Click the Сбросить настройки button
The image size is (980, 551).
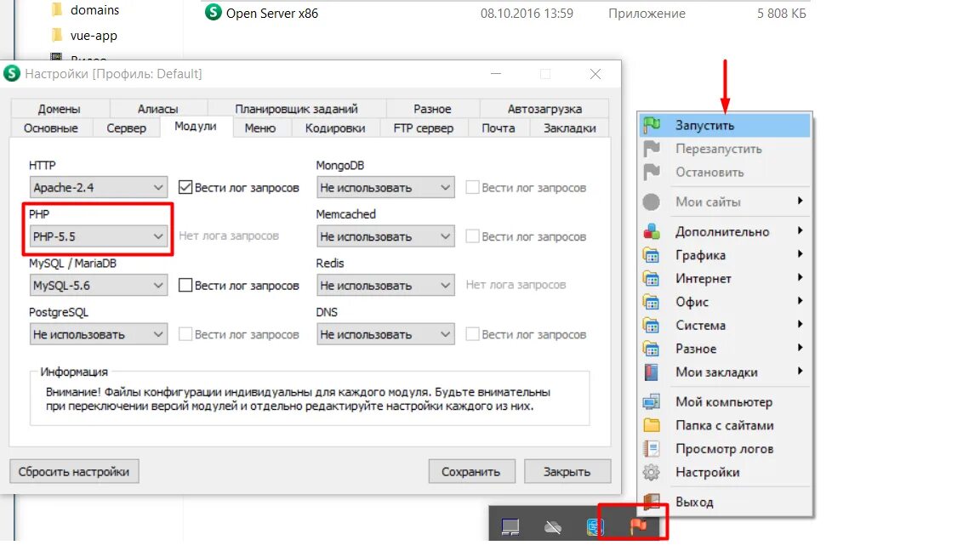click(x=74, y=472)
